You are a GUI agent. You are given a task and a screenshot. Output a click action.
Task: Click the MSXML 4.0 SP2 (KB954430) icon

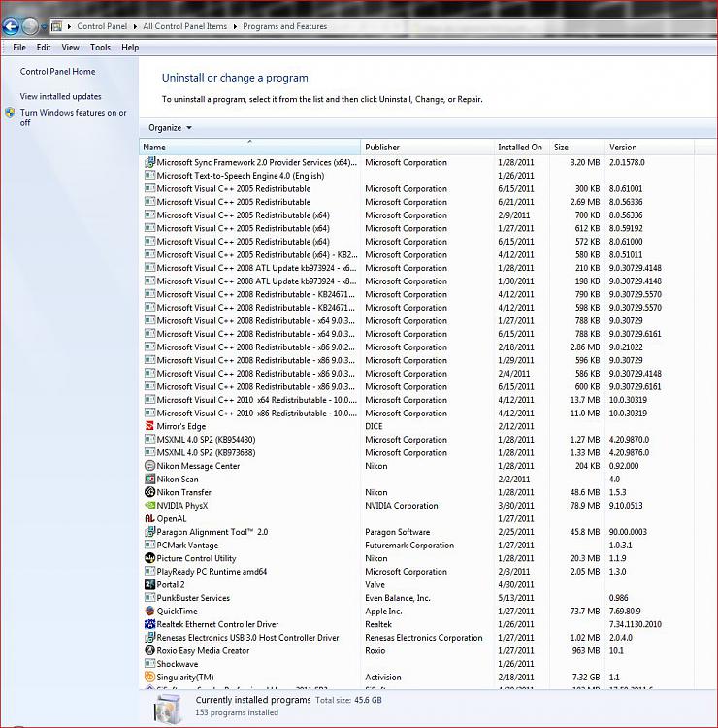click(149, 439)
